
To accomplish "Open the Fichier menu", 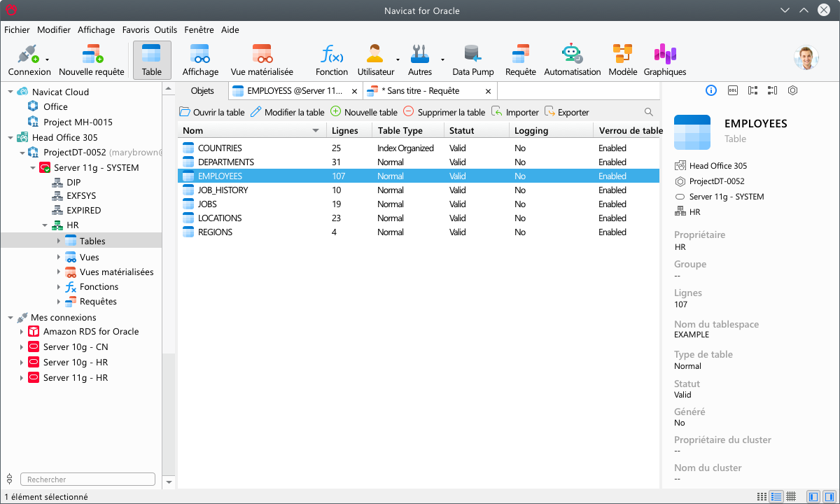I will pyautogui.click(x=17, y=30).
